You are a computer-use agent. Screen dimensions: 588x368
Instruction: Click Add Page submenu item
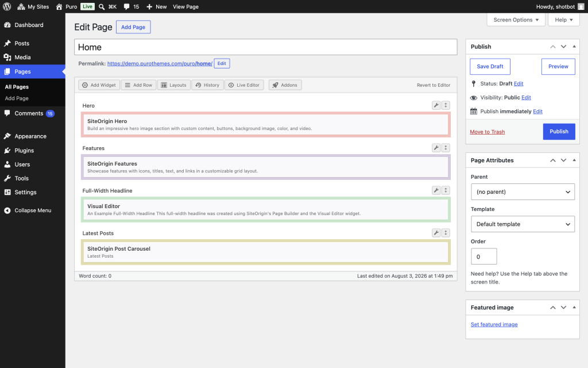pyautogui.click(x=17, y=98)
